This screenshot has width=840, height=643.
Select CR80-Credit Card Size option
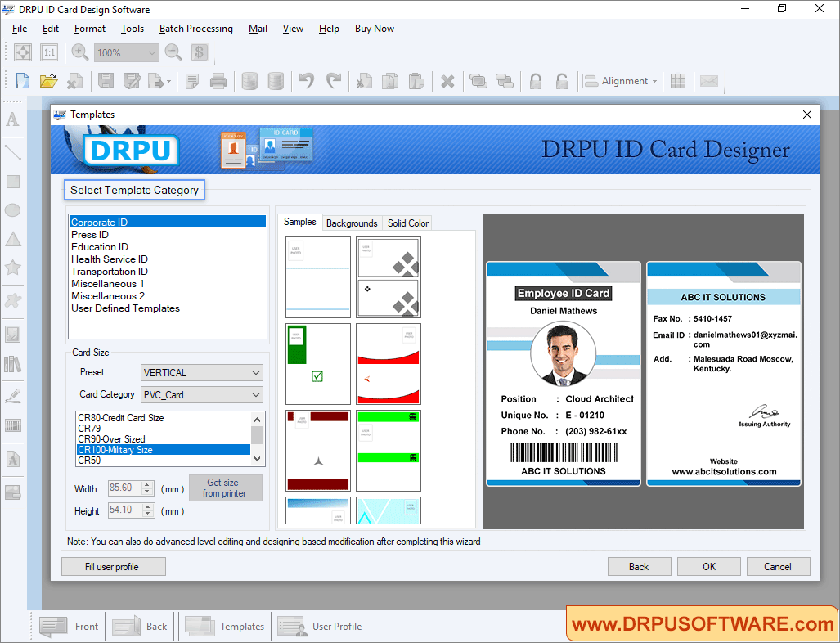(164, 418)
